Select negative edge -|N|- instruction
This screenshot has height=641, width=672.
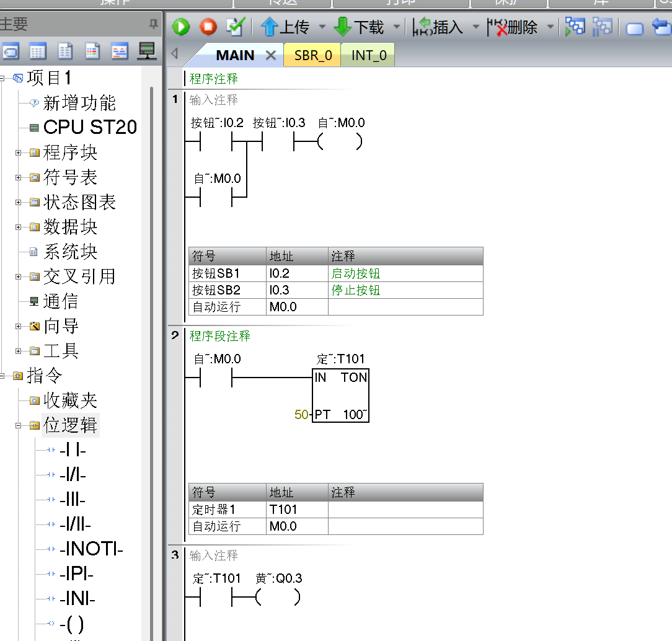tap(77, 599)
